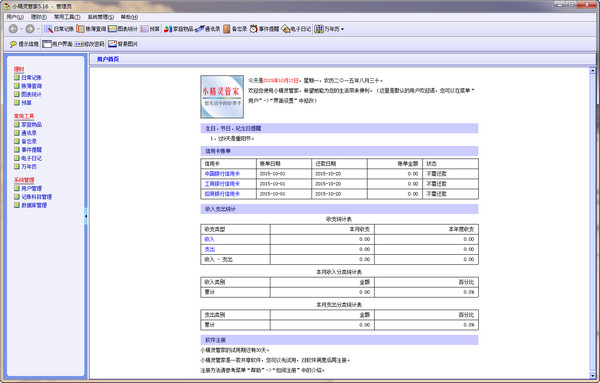Viewport: 600px width, 383px height.
Task: Open the 收入 link in 收支统计表
Action: point(210,239)
